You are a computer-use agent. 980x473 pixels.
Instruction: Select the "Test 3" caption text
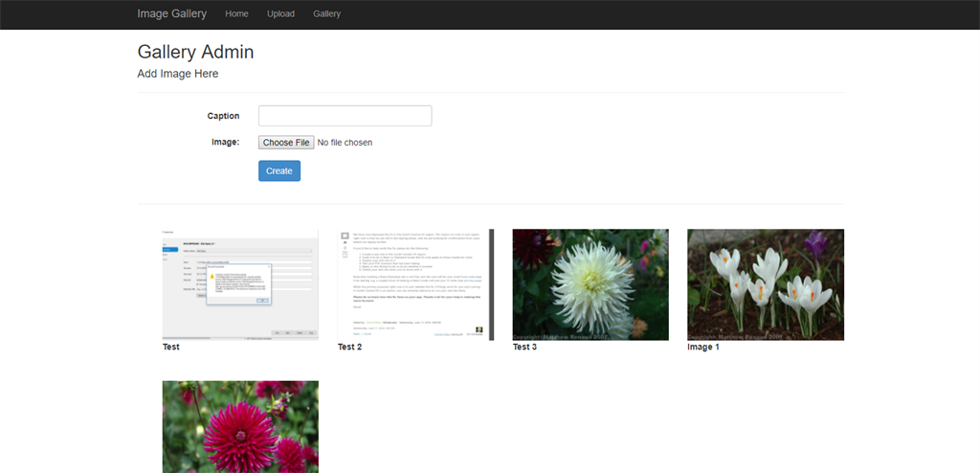pos(525,347)
